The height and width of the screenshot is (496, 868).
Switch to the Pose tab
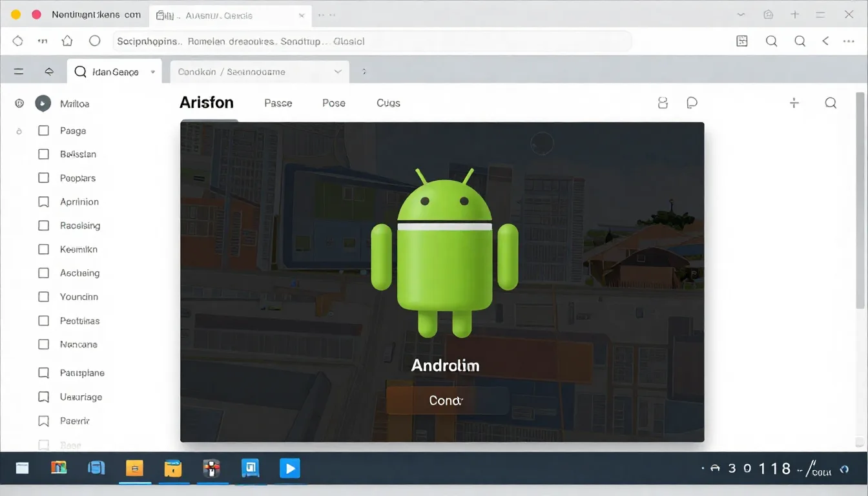coord(334,103)
